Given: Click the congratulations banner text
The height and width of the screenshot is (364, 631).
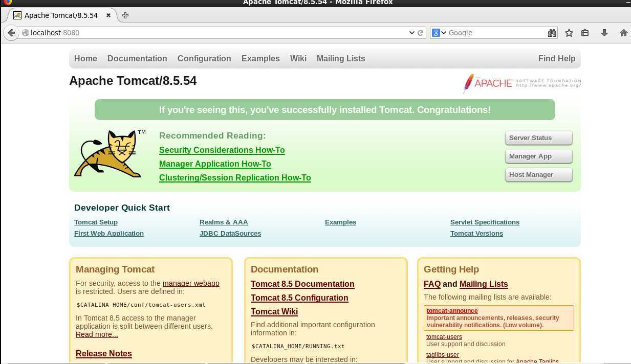Looking at the screenshot, I should pos(325,110).
